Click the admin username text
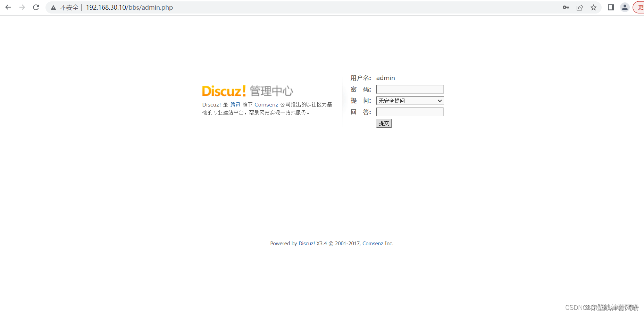 click(x=386, y=78)
